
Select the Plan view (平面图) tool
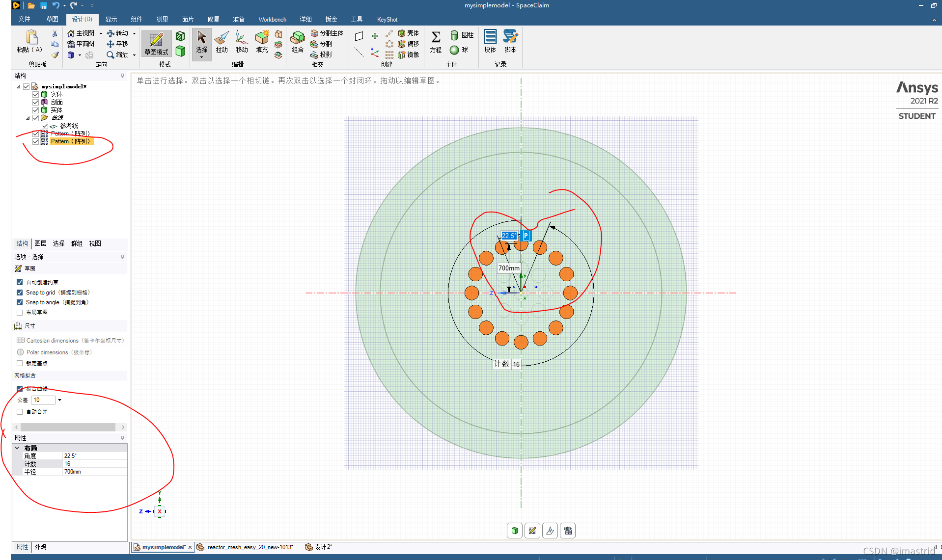click(81, 44)
